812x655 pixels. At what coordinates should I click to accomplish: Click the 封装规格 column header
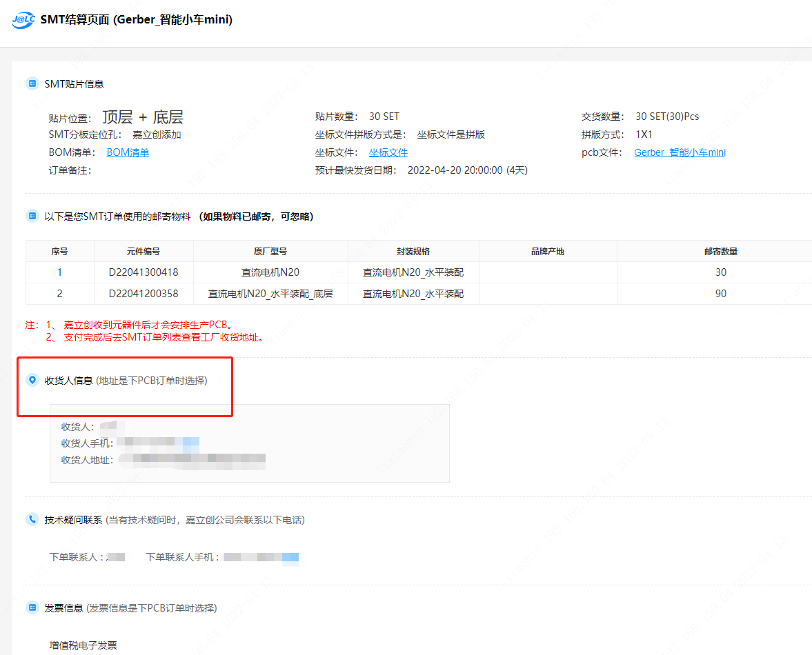coord(413,251)
